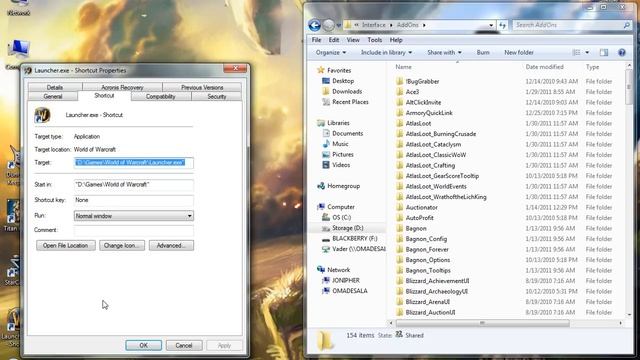The image size is (640, 360).
Task: Click the Computer icon in sidebar
Action: 321,207
